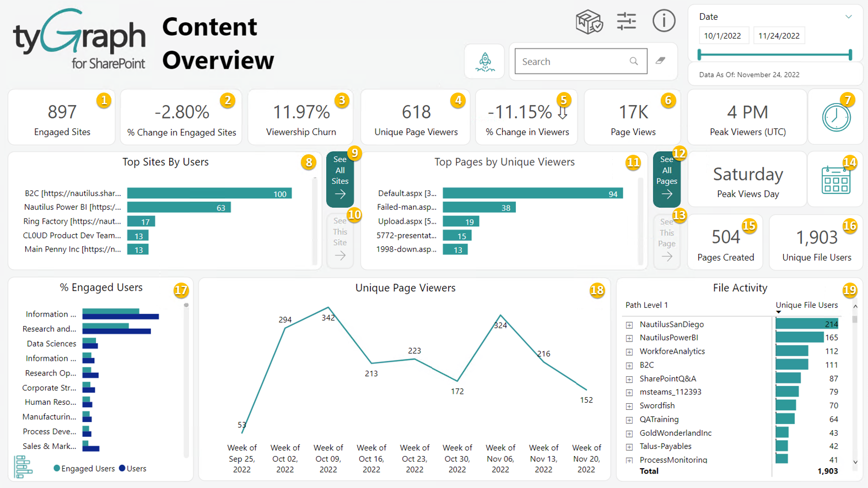Expand the WorkforeAnalytics path row
Viewport: 868px width, 488px height.
tap(629, 352)
